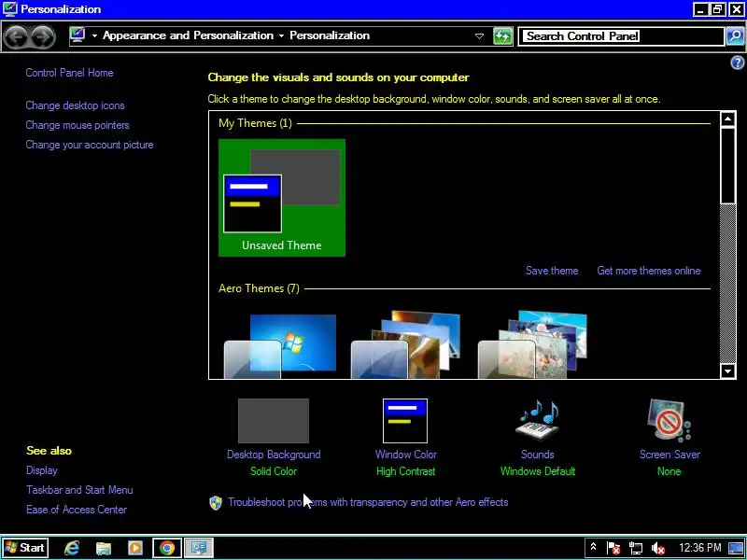Open Google Chrome from taskbar

167,548
